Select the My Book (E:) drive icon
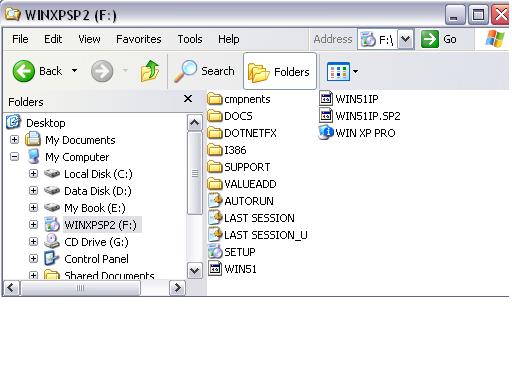512x384 pixels. coord(52,208)
